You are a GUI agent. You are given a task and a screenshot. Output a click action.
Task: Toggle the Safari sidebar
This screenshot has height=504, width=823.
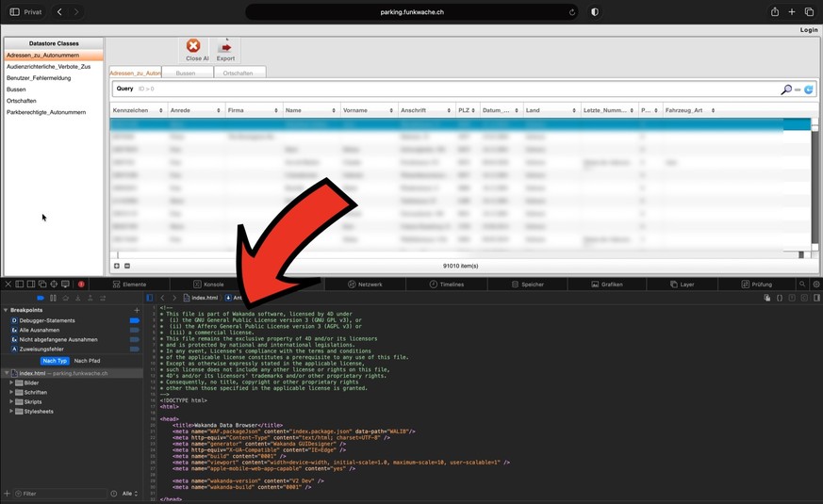pyautogui.click(x=15, y=11)
